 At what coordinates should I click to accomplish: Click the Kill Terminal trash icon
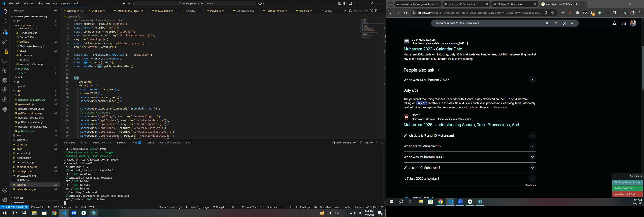click(366, 143)
